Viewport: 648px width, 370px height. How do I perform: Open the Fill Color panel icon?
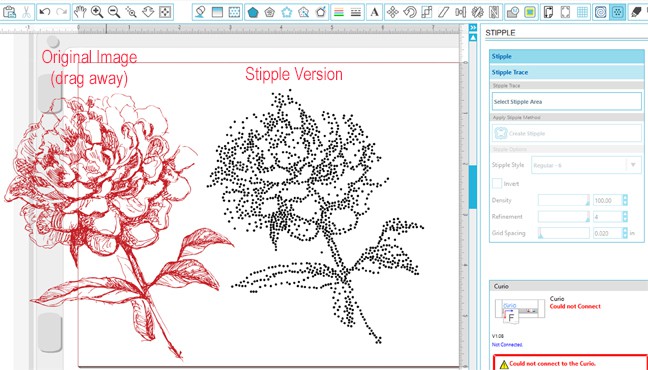tap(200, 12)
